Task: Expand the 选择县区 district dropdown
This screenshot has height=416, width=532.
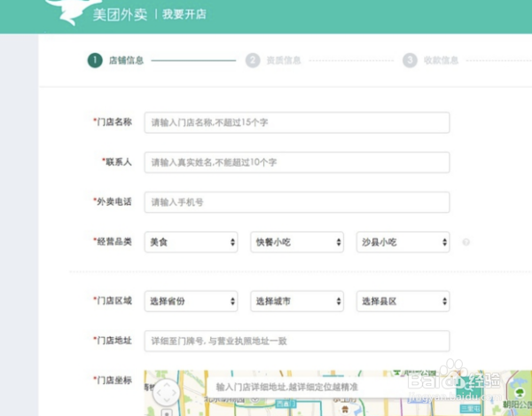Action: (x=403, y=301)
